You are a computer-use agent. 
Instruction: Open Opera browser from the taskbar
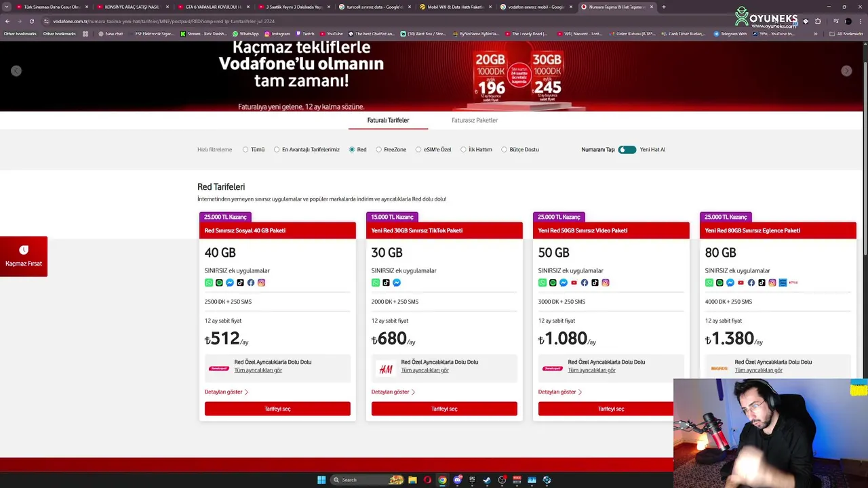point(427,480)
